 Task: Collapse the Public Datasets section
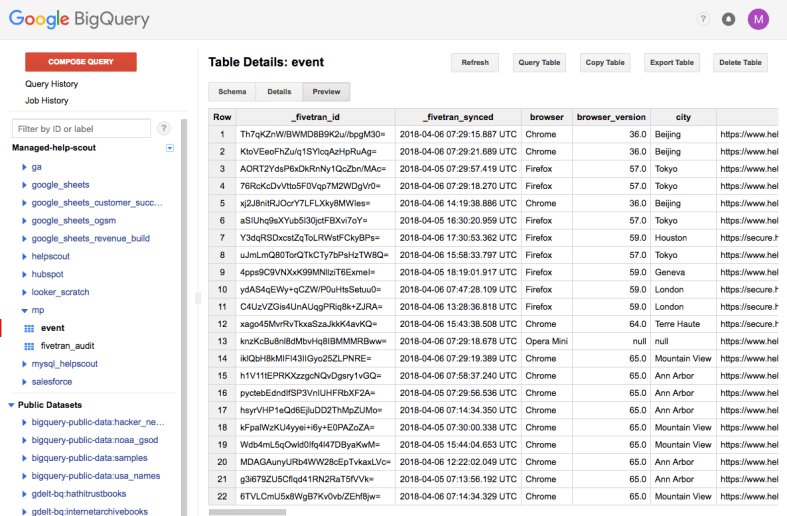pyautogui.click(x=11, y=405)
